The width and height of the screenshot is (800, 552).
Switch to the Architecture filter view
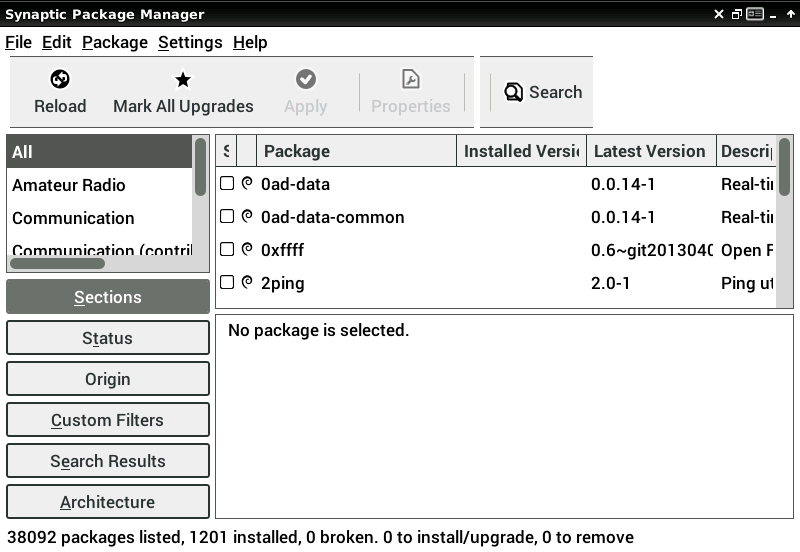tap(108, 501)
